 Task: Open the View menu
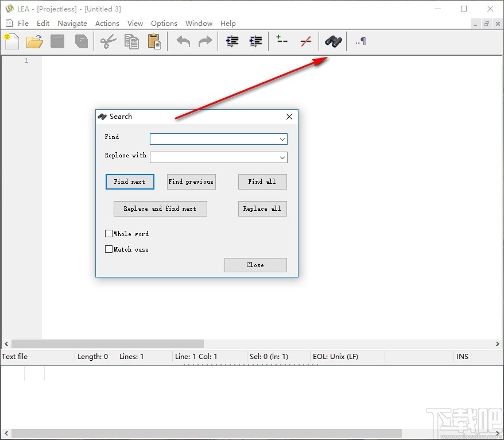tap(135, 23)
